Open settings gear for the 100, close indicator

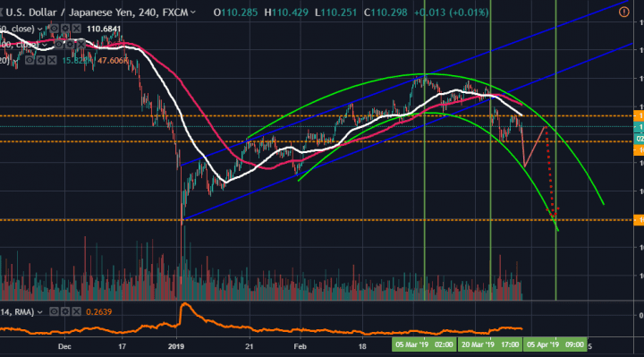pos(70,45)
